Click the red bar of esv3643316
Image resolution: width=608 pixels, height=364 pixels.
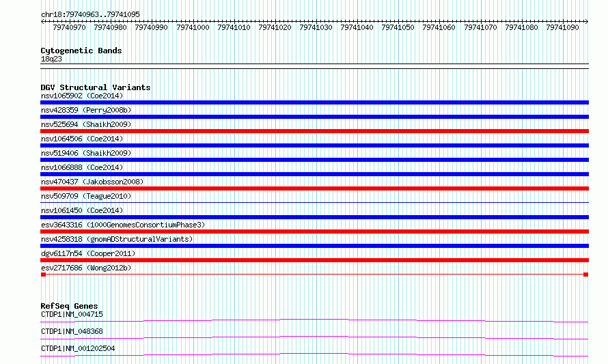point(314,232)
